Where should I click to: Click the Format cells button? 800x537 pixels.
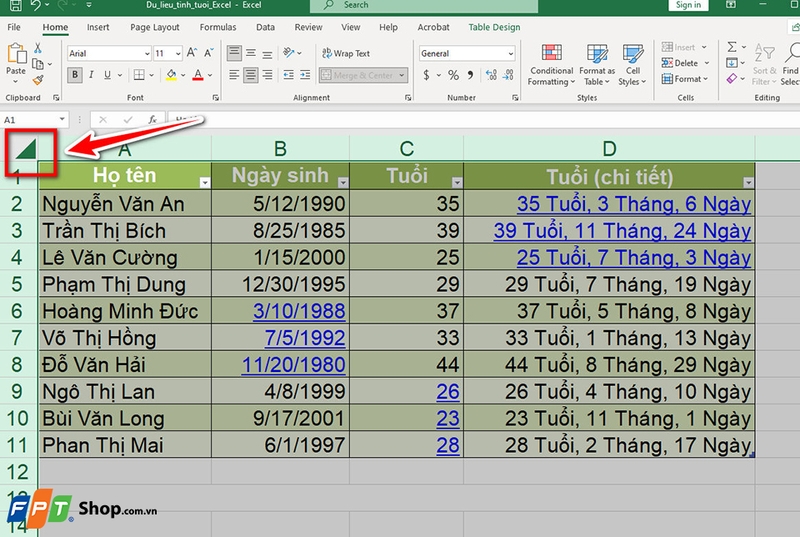[685, 79]
